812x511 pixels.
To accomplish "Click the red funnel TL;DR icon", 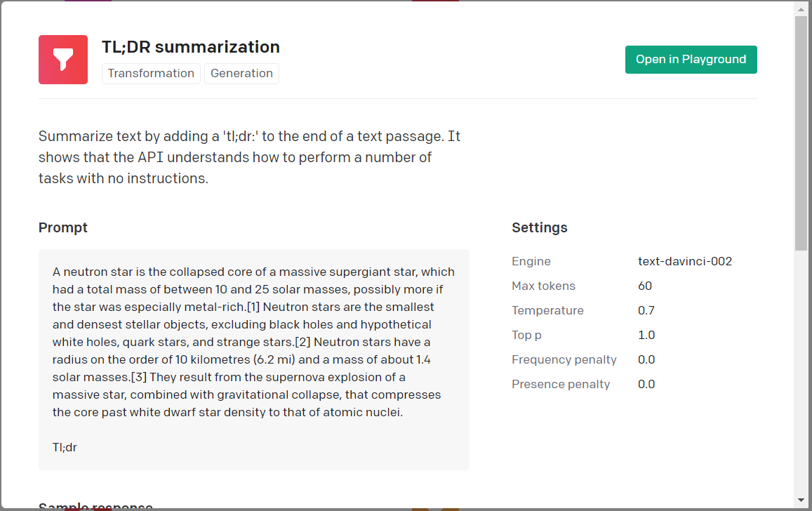I will [x=62, y=59].
